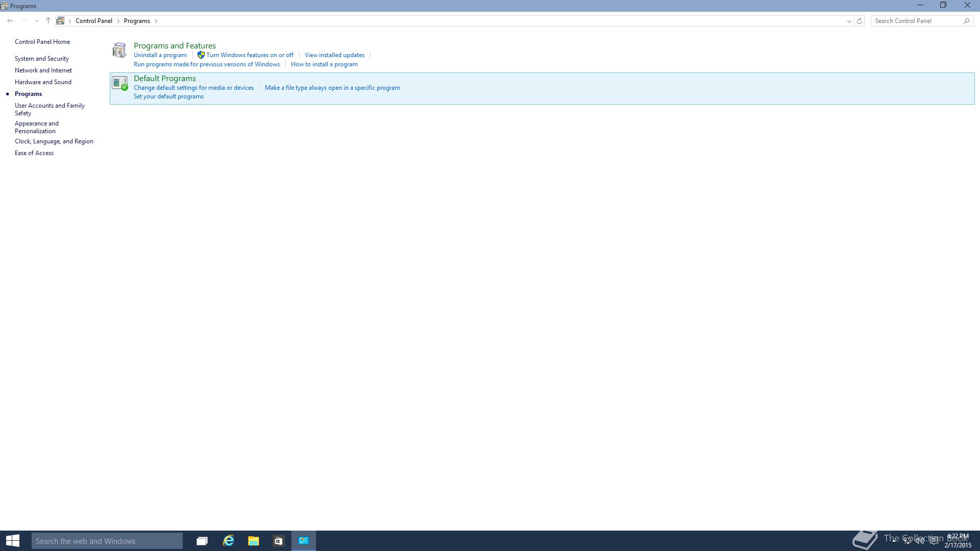Viewport: 980px width, 551px height.
Task: Launch Internet Explorer from taskbar
Action: pos(228,541)
